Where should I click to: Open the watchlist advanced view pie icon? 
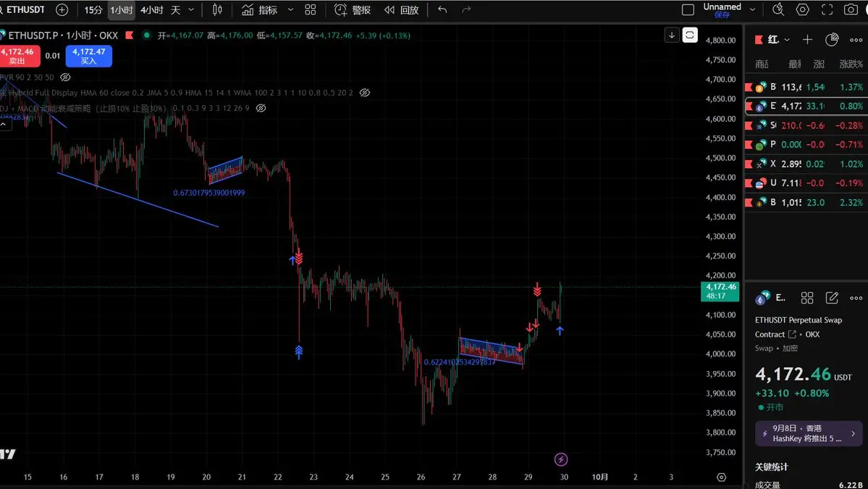832,40
